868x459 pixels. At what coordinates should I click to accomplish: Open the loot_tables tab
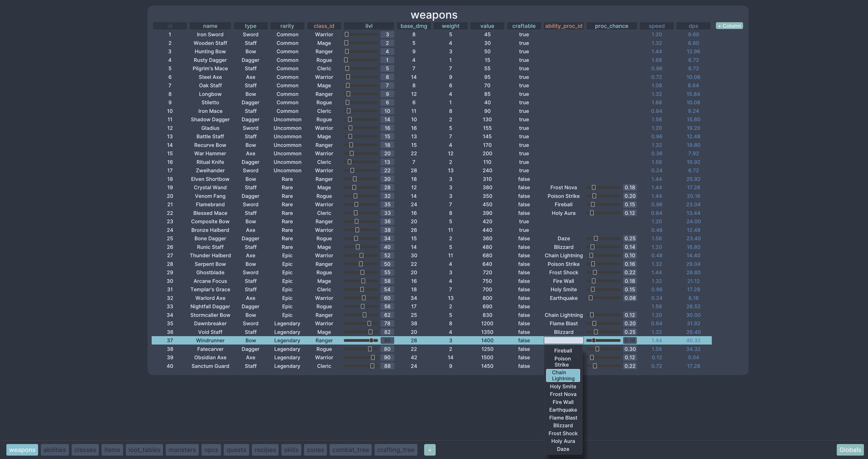coord(144,449)
